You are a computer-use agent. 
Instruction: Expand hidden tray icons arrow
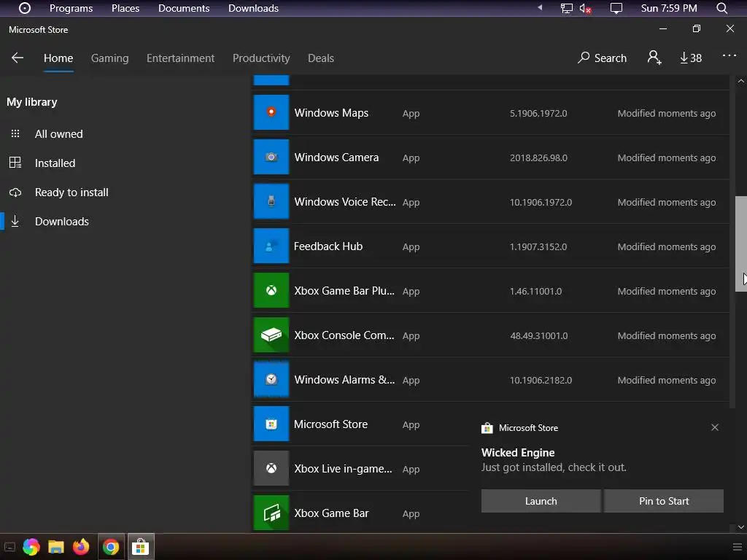(540, 7)
